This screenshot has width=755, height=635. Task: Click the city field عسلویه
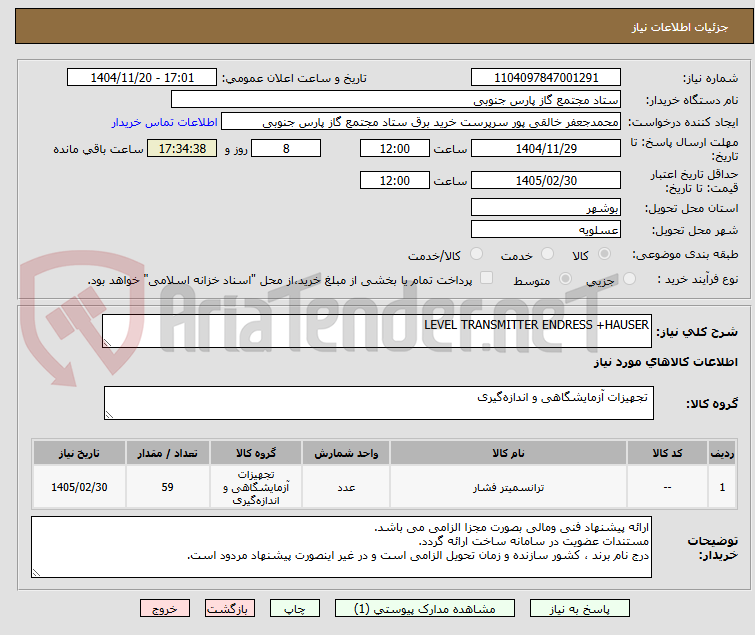pos(546,230)
